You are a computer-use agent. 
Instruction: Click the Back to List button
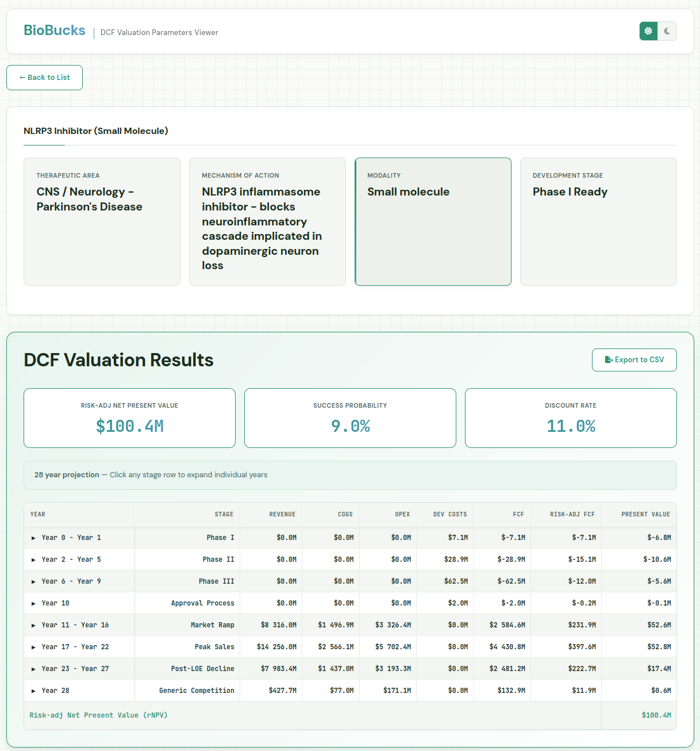pyautogui.click(x=44, y=77)
